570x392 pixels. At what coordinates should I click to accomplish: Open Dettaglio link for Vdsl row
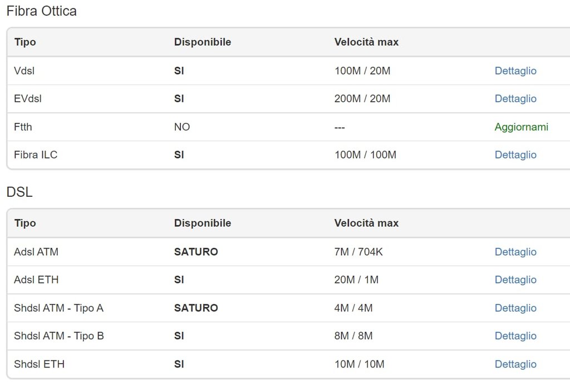click(x=515, y=71)
